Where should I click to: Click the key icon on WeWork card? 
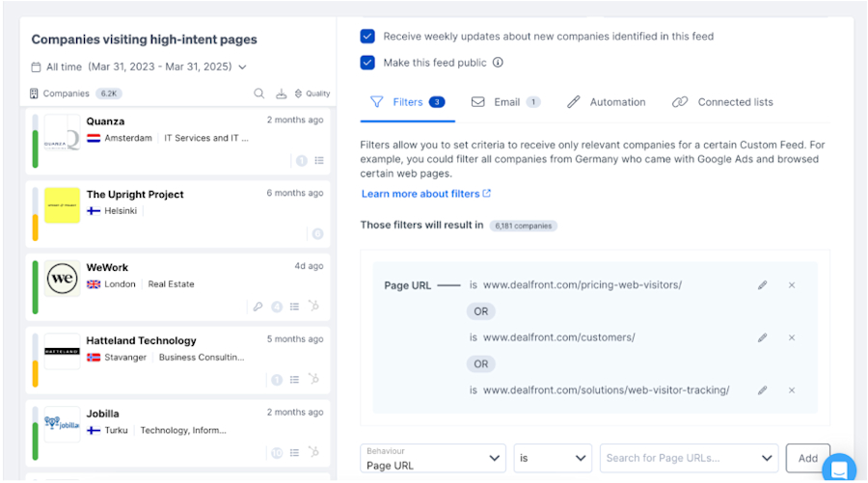pyautogui.click(x=258, y=306)
